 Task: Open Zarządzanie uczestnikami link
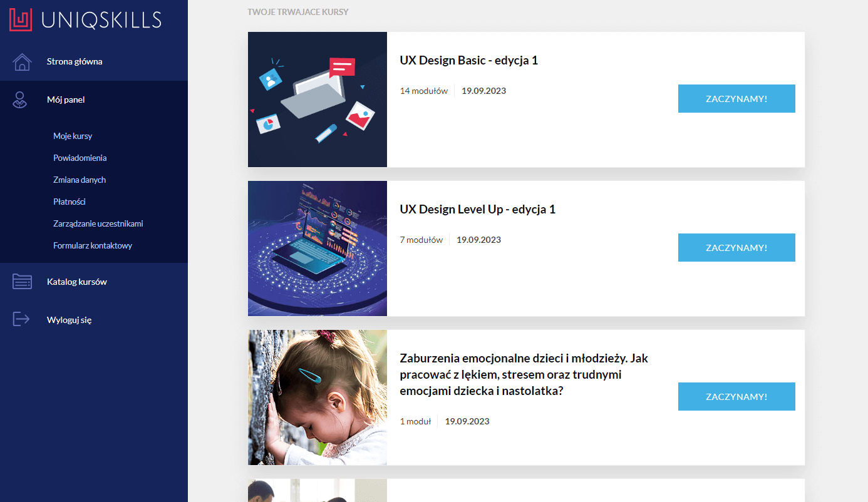pos(98,223)
